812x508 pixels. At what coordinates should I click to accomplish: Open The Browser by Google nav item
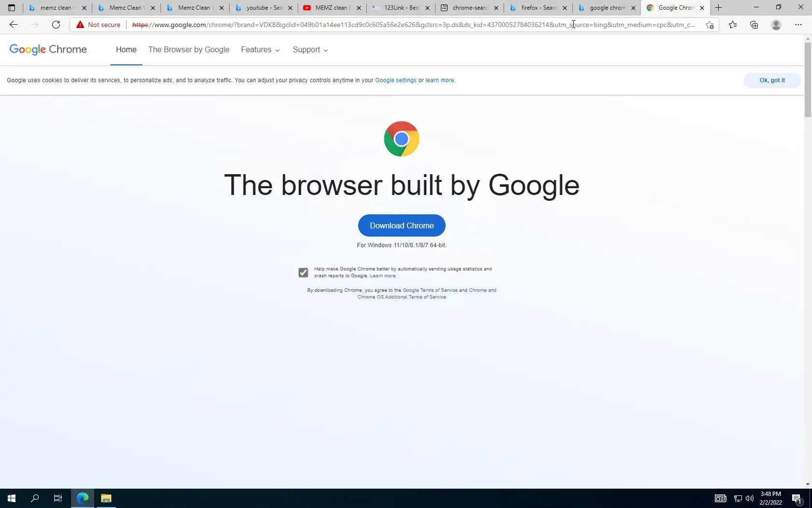pyautogui.click(x=188, y=50)
